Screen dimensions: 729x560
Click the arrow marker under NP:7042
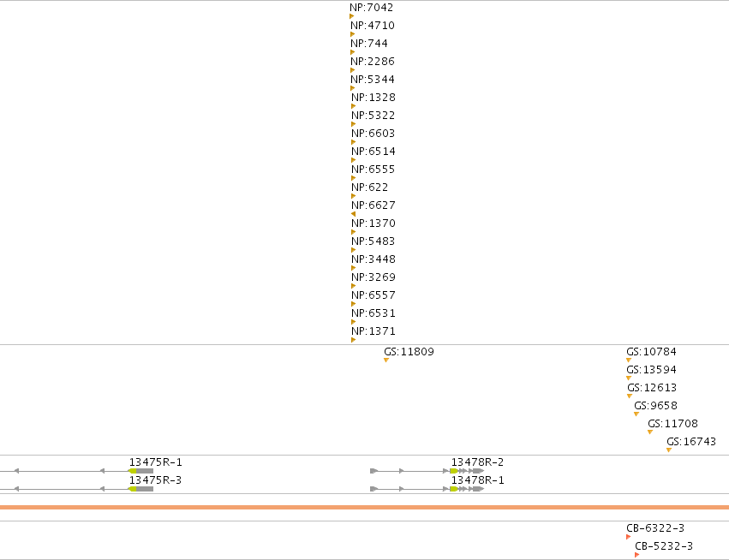[x=351, y=16]
